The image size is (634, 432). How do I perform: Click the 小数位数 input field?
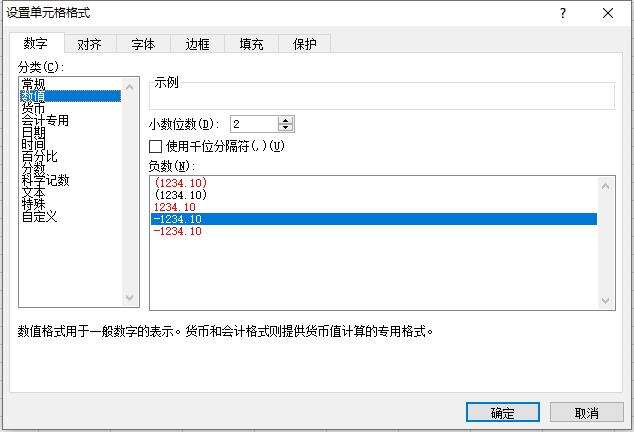(x=254, y=124)
